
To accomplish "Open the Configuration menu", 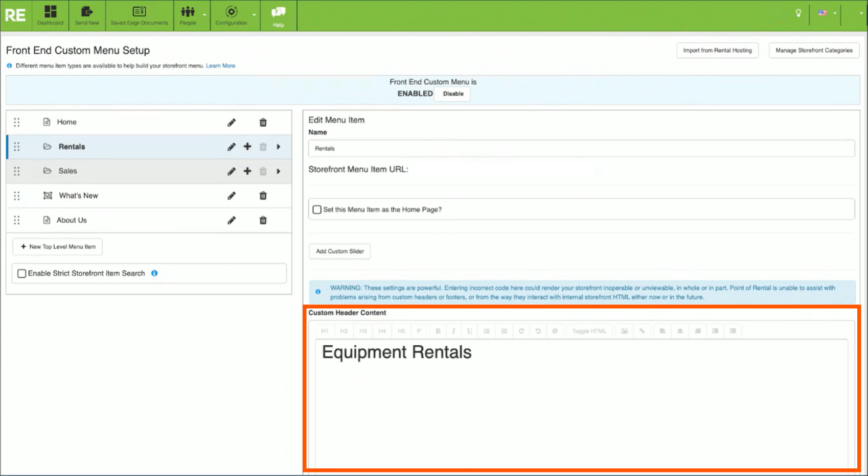I will (x=231, y=15).
